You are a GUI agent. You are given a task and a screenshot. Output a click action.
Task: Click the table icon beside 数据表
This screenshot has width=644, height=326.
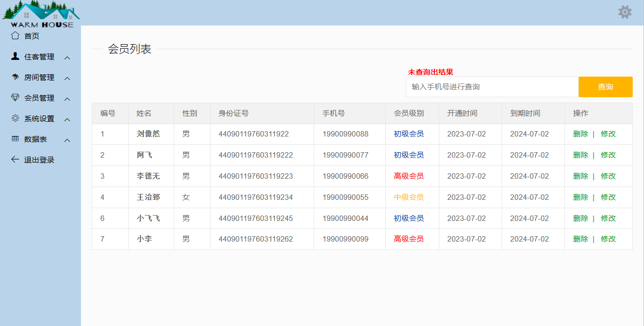[x=15, y=139]
